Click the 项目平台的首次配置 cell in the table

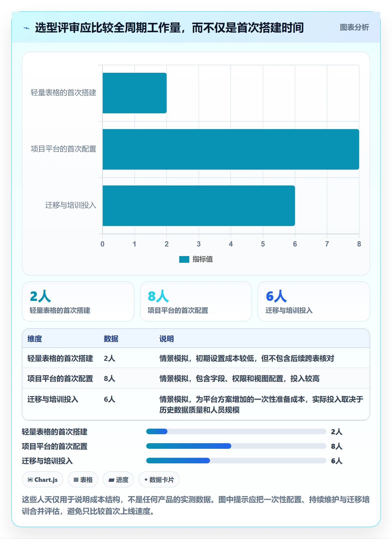[x=60, y=378]
